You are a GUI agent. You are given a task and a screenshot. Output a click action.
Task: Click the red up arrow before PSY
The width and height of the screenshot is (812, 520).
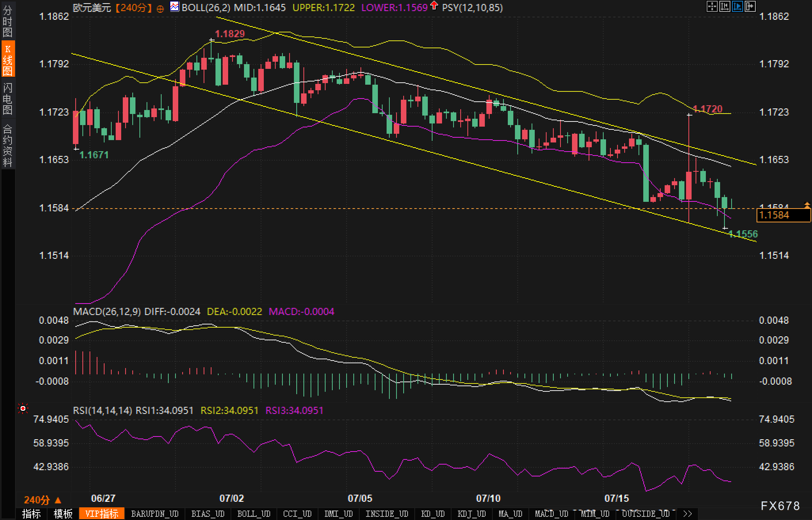click(434, 6)
